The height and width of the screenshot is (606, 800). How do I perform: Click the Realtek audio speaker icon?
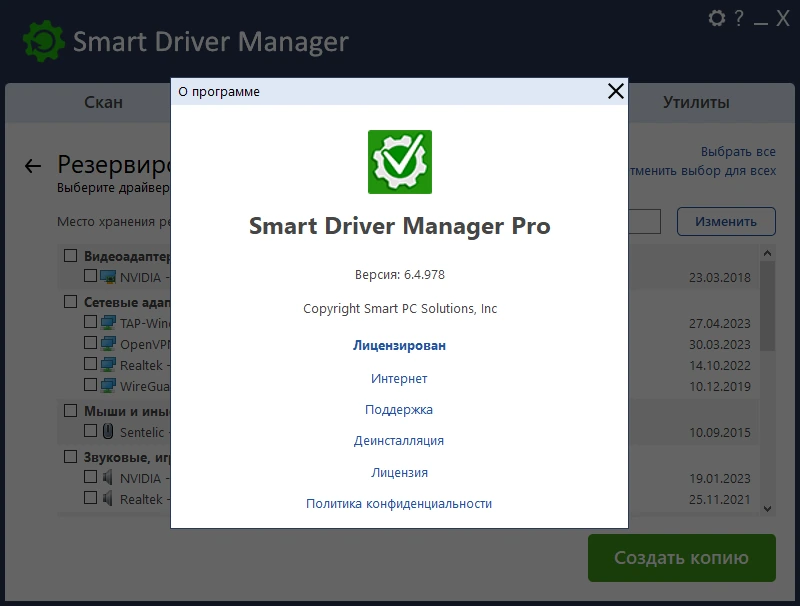pyautogui.click(x=107, y=498)
